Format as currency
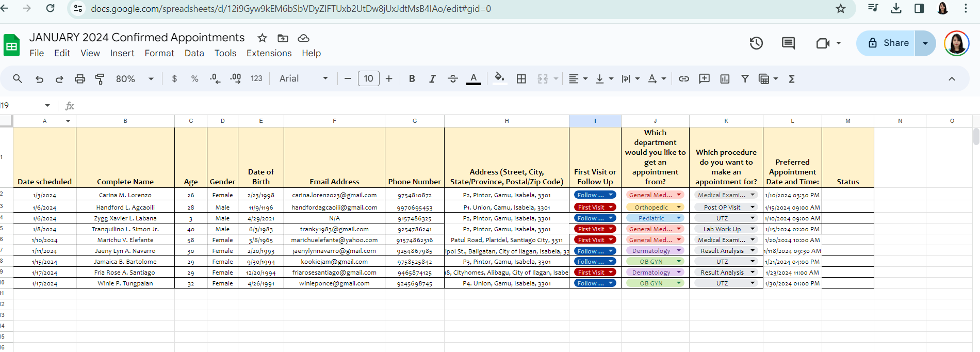The width and height of the screenshot is (980, 352). (x=174, y=79)
